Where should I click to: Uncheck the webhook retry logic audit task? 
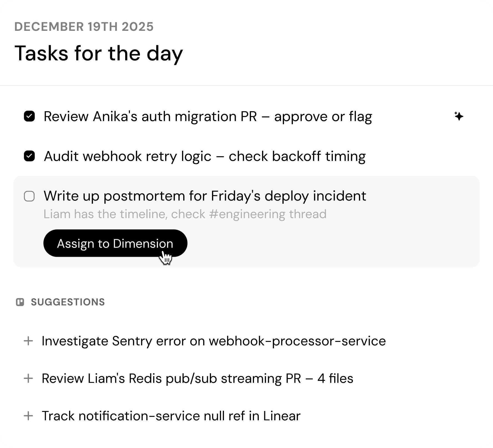pyautogui.click(x=29, y=156)
